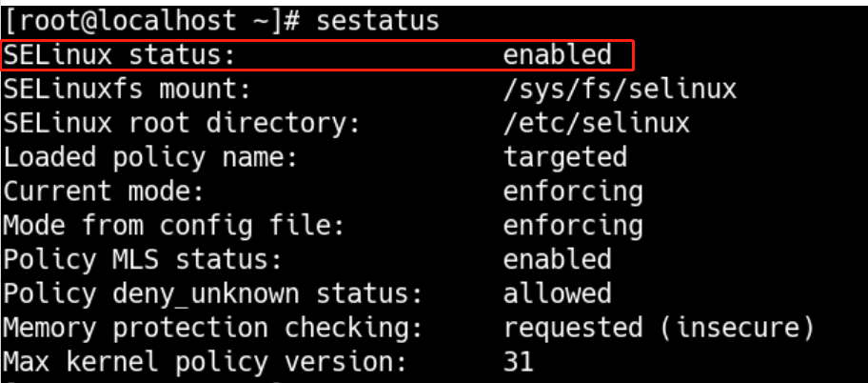This screenshot has width=868, height=383.
Task: Click enforcing value for config file
Action: (x=573, y=227)
